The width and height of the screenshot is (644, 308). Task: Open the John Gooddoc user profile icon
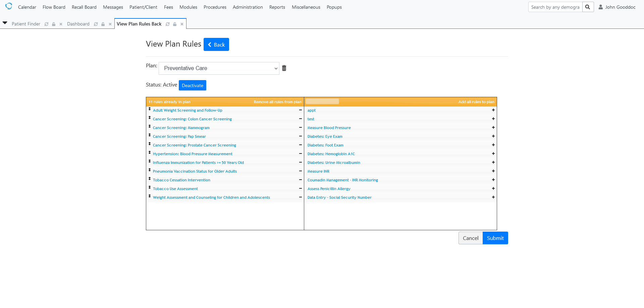(600, 7)
